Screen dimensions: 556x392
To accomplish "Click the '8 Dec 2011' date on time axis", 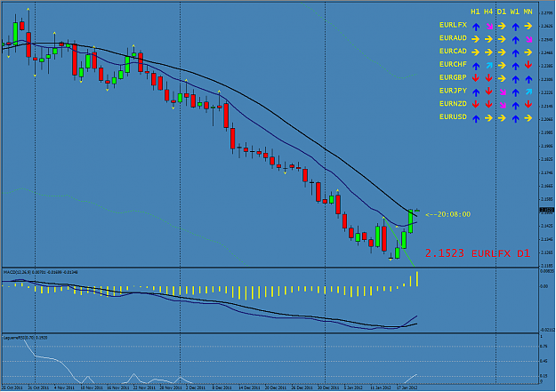I will [221, 388].
